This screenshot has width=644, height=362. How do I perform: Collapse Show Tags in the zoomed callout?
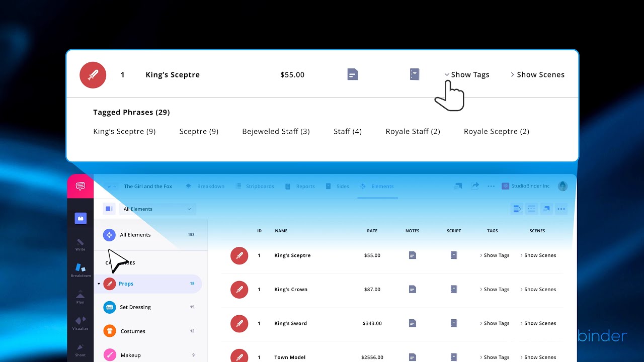(467, 74)
